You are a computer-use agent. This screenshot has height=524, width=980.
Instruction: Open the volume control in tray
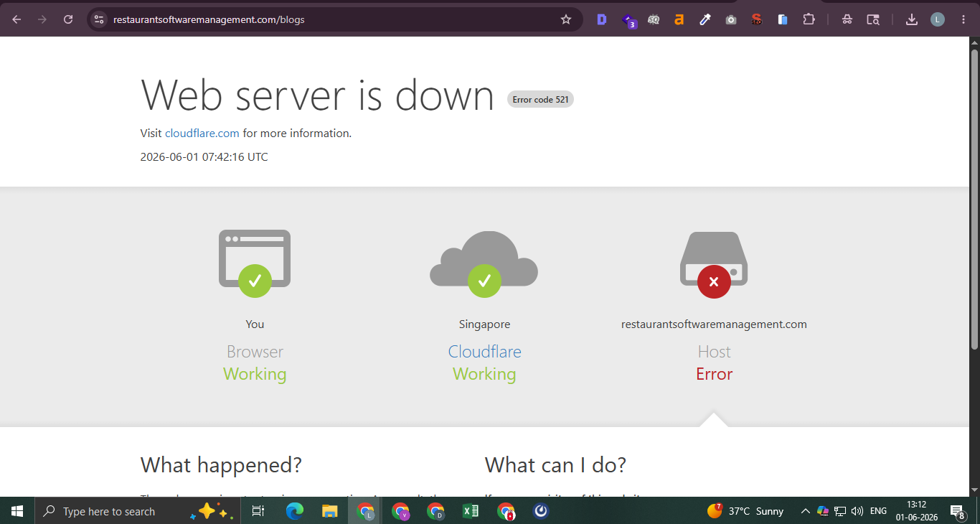coord(857,511)
